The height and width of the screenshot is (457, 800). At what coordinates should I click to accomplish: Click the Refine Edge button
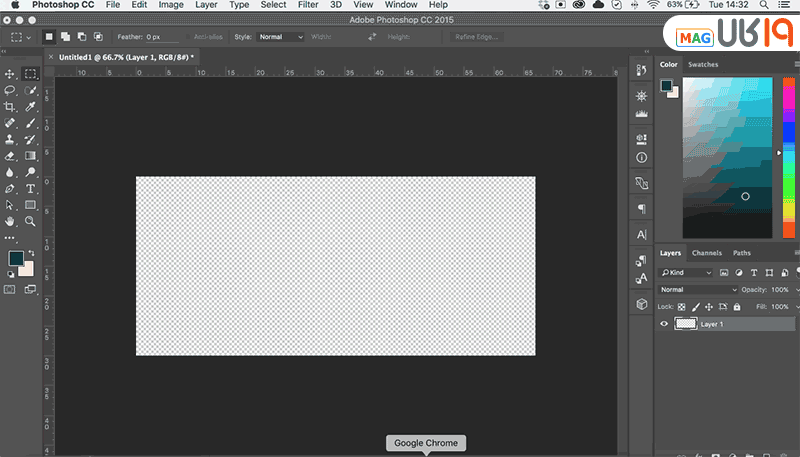476,37
